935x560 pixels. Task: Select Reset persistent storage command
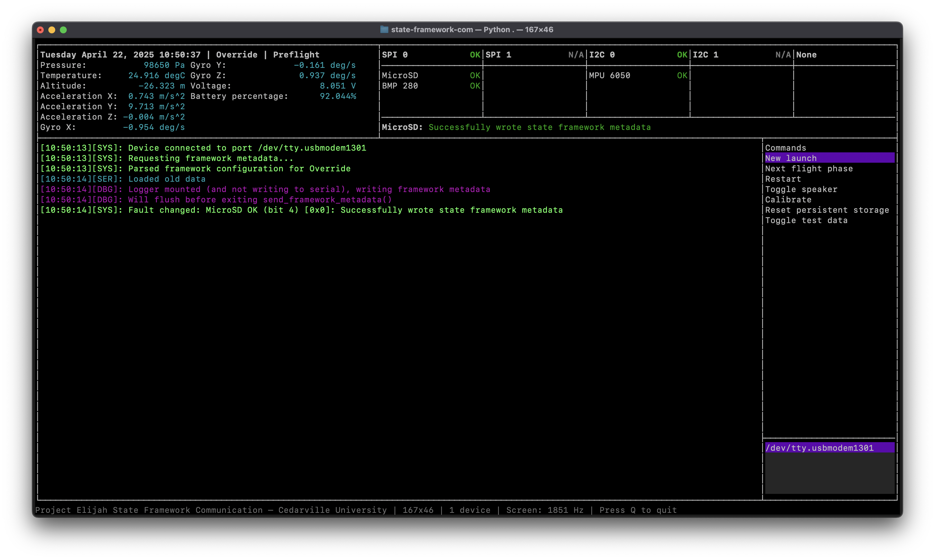coord(827,210)
